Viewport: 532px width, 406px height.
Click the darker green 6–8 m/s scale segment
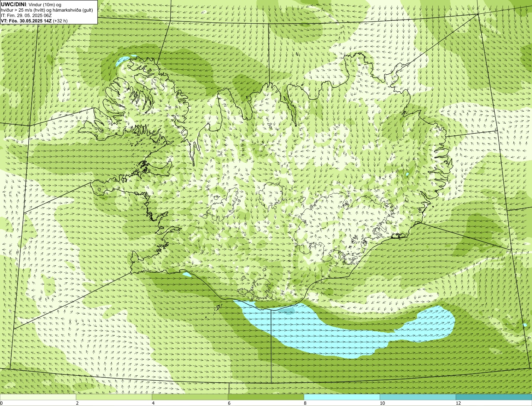click(266, 397)
